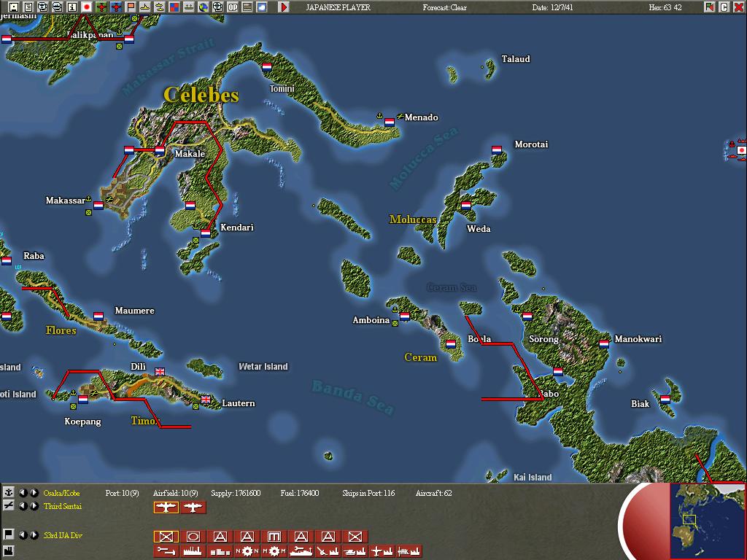Click the 'Ships in Port: 116' text
Viewport: 747px width, 560px height.
(368, 493)
